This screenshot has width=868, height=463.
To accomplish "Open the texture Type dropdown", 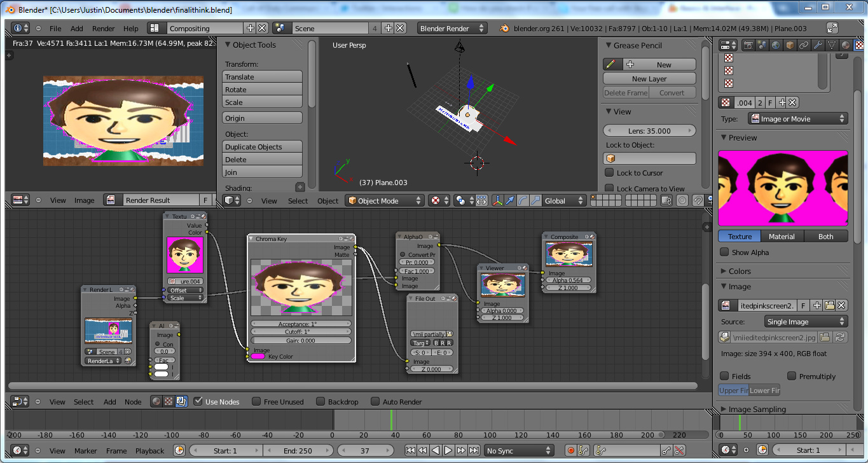I will (x=797, y=119).
